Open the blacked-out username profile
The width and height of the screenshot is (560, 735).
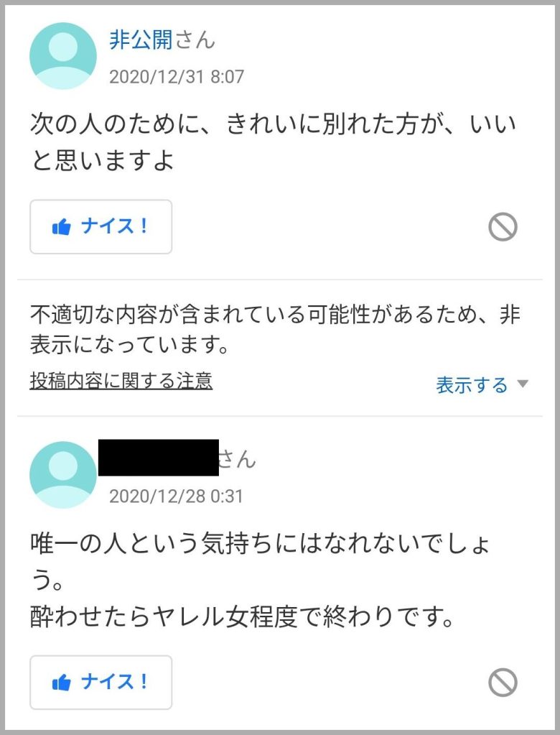158,458
